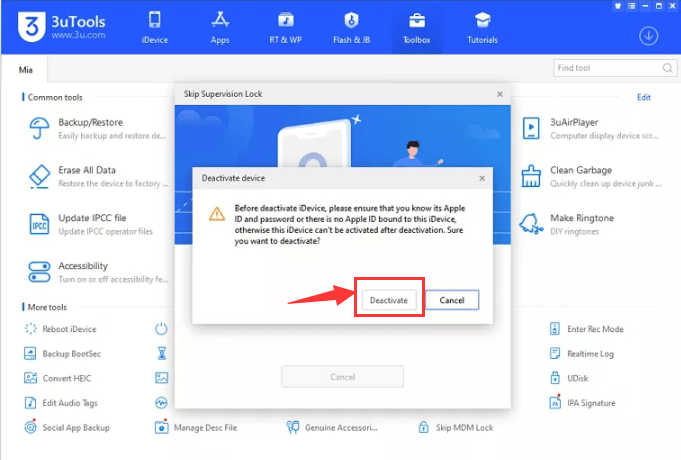Image resolution: width=681 pixels, height=460 pixels.
Task: Click the power icon beside Reboot iDevice
Action: click(161, 329)
